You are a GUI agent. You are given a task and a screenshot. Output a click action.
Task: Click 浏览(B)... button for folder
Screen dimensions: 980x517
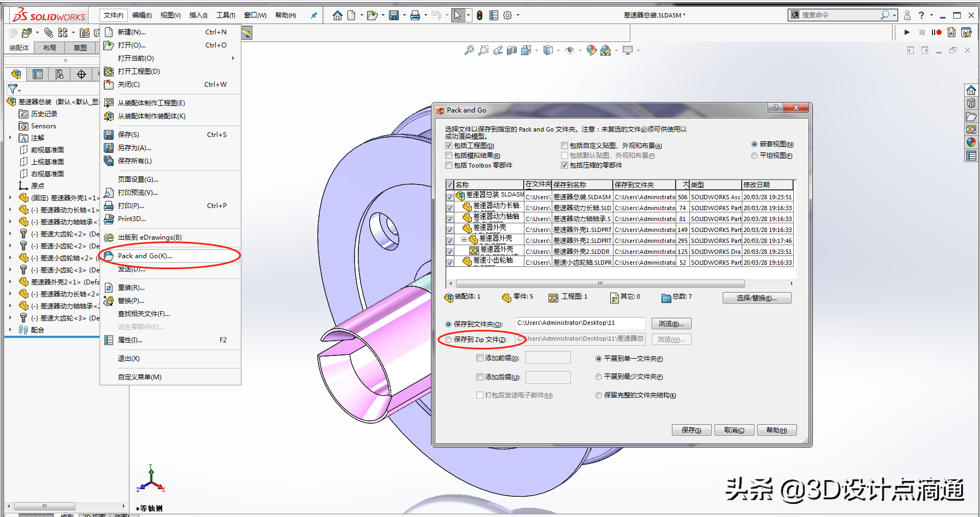(x=671, y=324)
